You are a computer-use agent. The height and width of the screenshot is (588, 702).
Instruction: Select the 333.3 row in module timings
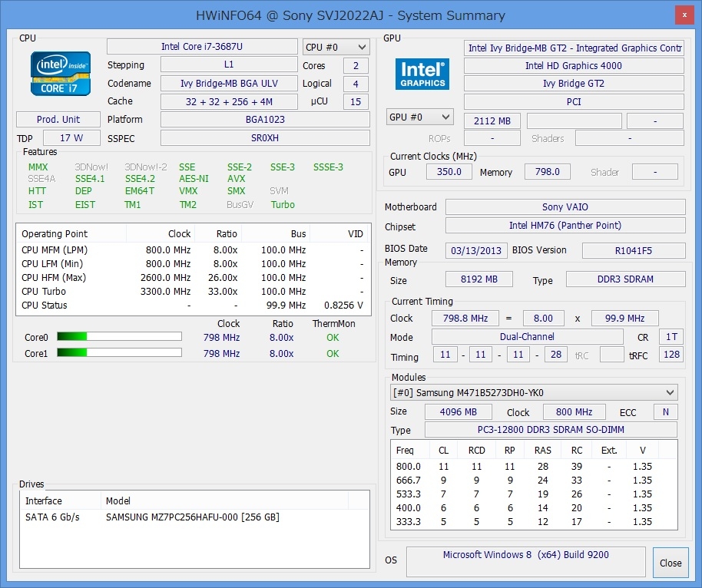(x=534, y=522)
